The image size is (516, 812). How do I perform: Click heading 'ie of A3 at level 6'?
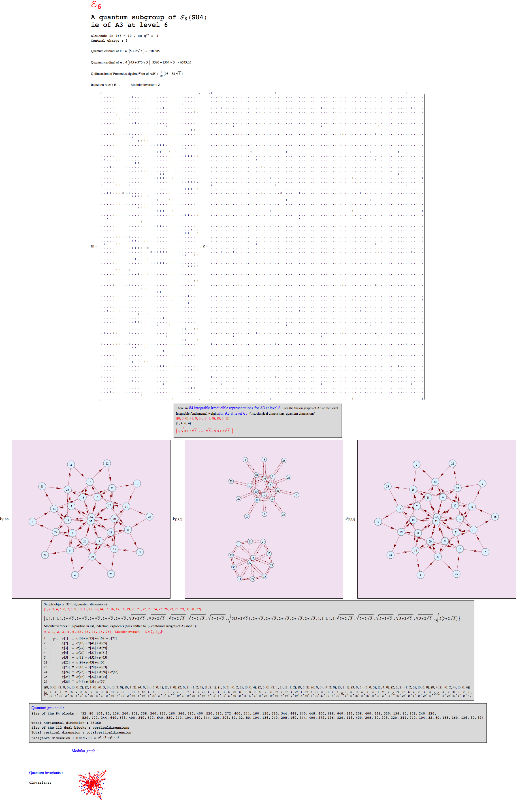[x=129, y=25]
